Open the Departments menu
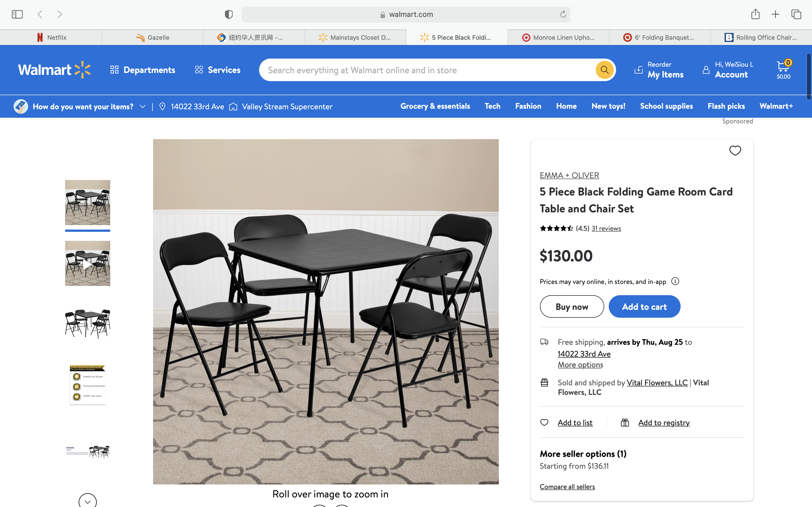Screen dimensions: 812x507 click(x=143, y=70)
